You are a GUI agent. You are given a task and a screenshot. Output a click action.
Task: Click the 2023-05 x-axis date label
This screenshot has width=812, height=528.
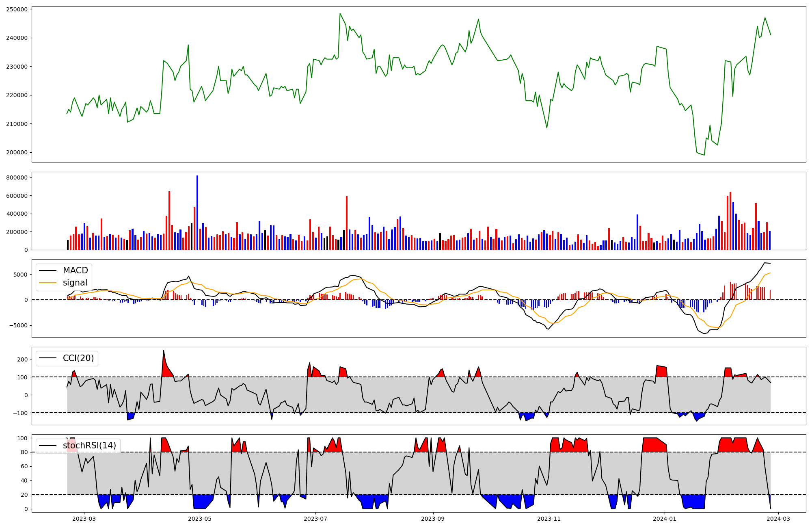tap(200, 518)
